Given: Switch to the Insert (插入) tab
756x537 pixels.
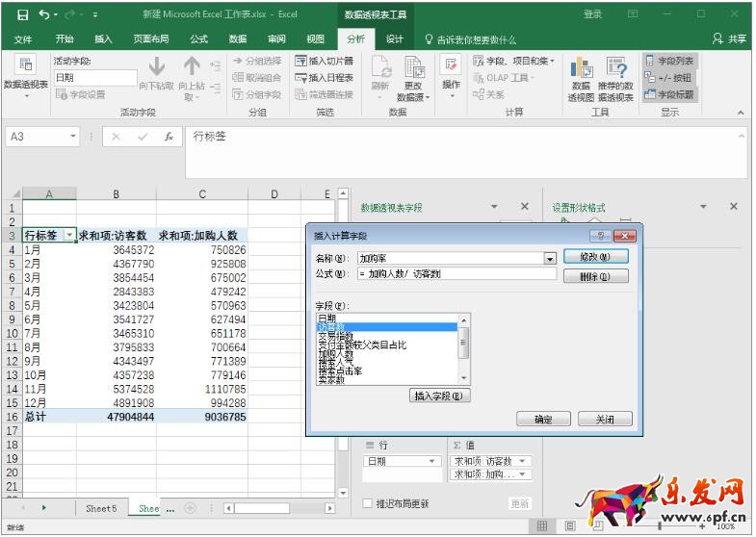Looking at the screenshot, I should pyautogui.click(x=103, y=39).
